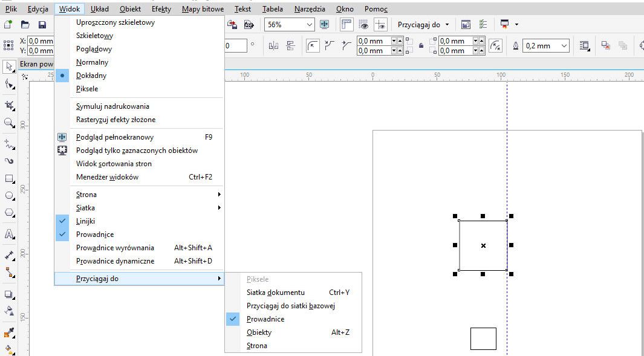This screenshot has width=644, height=356.
Task: Uncheck Prowadnice in the Przyciągaj do submenu
Action: pos(265,319)
